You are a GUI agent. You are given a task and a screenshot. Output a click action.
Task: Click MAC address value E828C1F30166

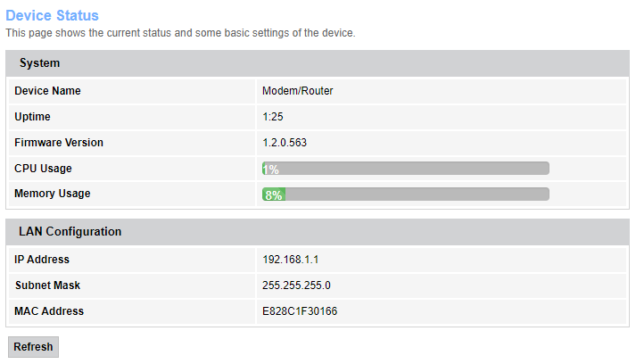[300, 311]
